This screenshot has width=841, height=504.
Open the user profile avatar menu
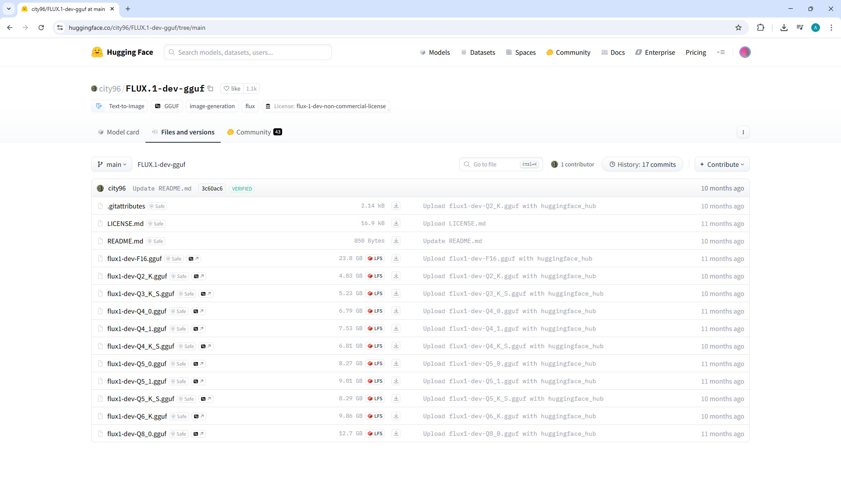pos(745,52)
